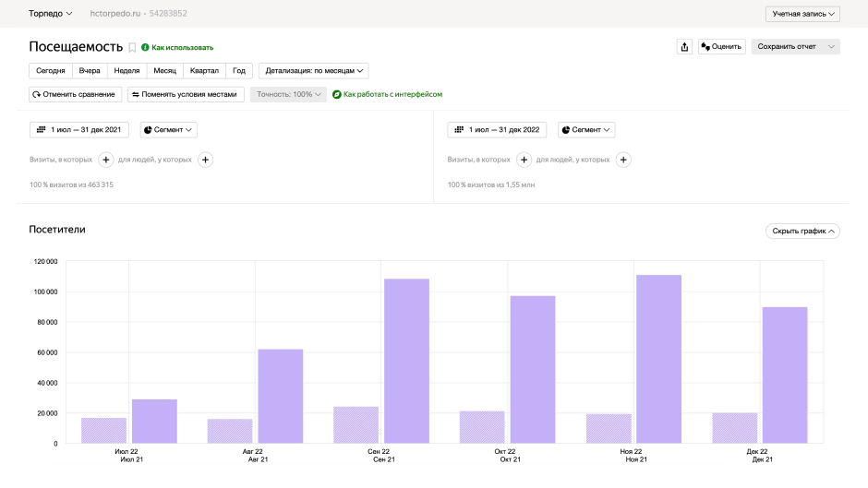
Task: Click calendar icon of 2022 date range
Action: (x=459, y=130)
